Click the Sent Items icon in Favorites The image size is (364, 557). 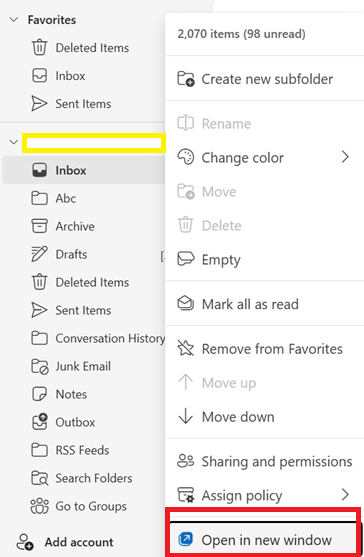(x=39, y=104)
